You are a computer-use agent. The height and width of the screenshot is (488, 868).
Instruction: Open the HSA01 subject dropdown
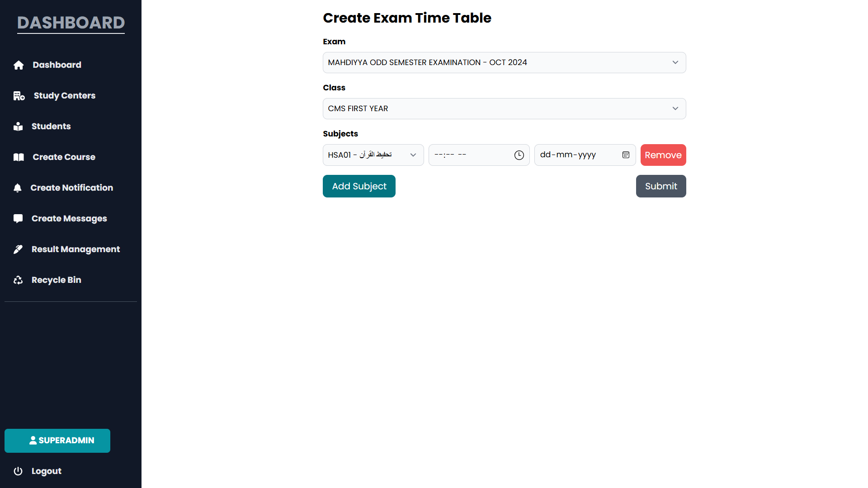[373, 155]
